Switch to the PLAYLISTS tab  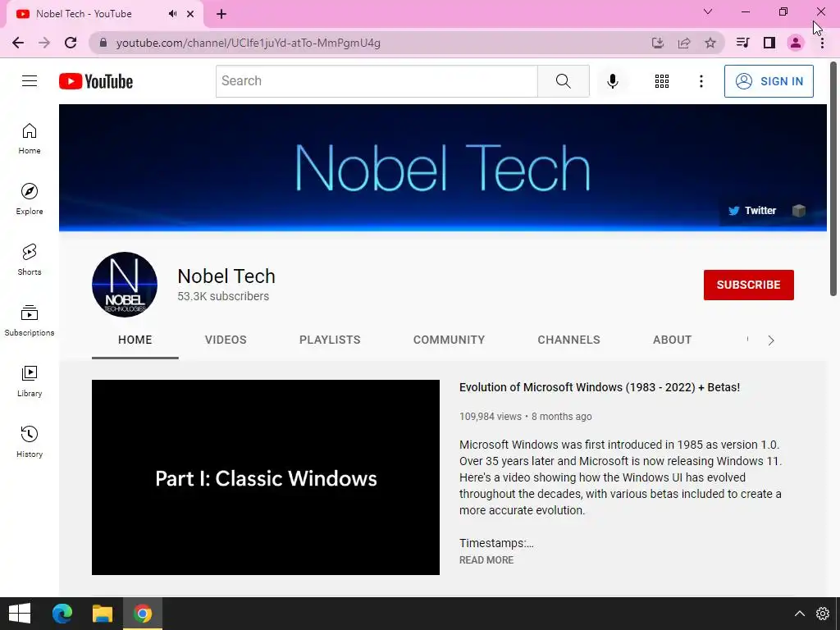pos(330,340)
